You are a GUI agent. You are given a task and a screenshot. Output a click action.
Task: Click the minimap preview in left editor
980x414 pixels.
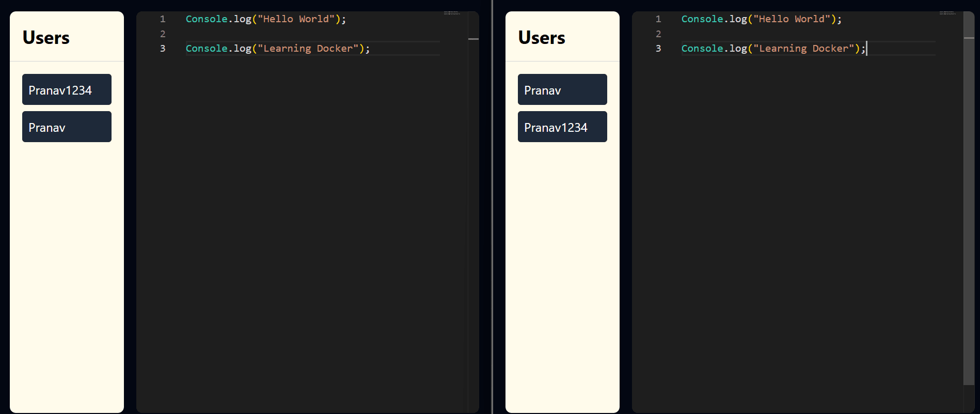point(452,13)
